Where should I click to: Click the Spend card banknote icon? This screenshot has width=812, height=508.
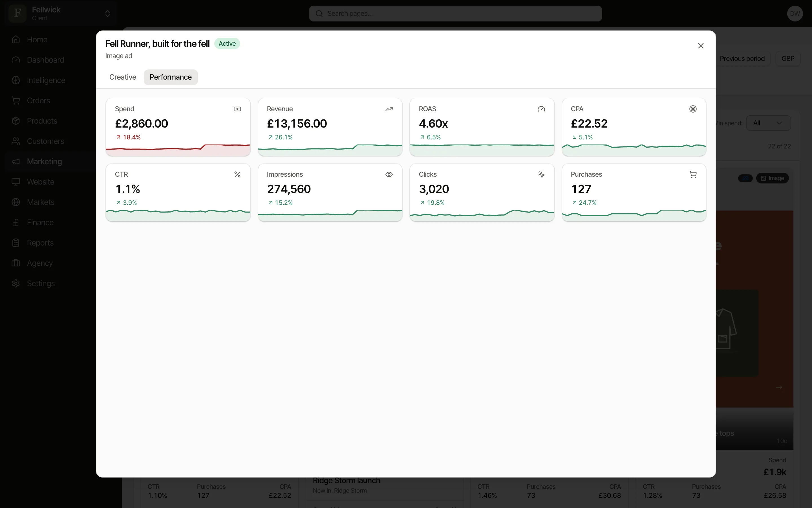pos(237,109)
